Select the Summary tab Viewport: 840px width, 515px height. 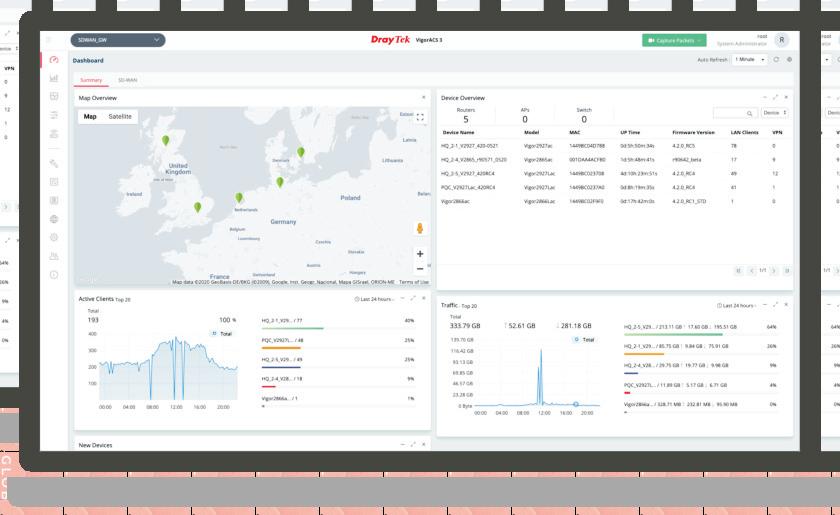(91, 80)
